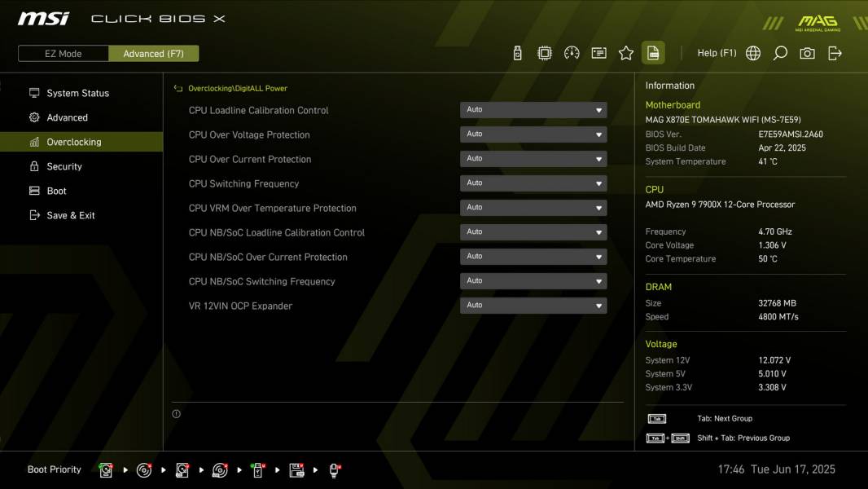Click the Core Voltage value 1.306 V
This screenshot has height=489, width=868.
click(x=772, y=244)
